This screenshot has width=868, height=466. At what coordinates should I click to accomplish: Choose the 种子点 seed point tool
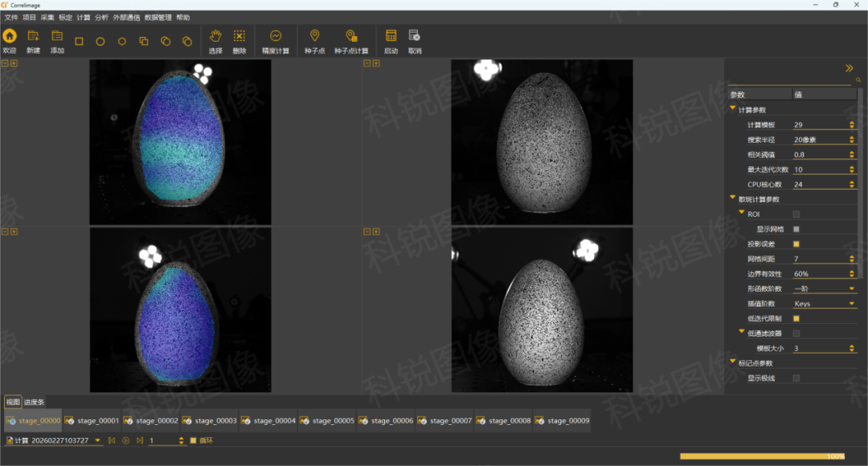click(x=314, y=36)
